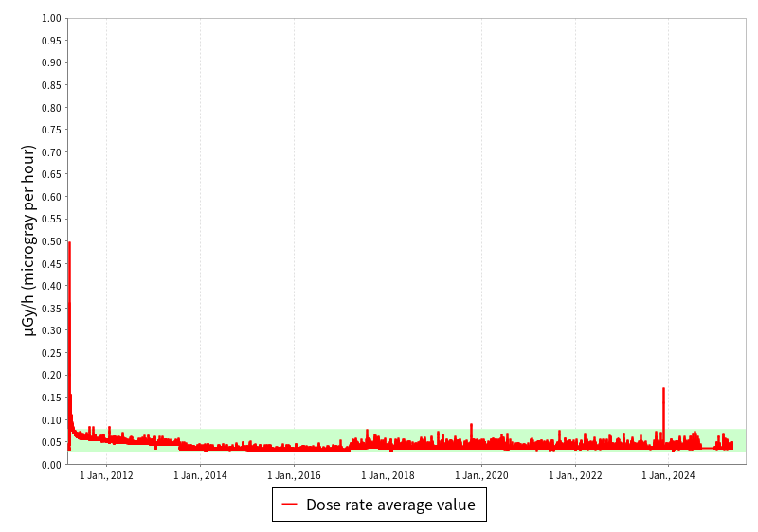Click the red legend line marker
Image resolution: width=758 pixels, height=532 pixels.
[x=290, y=505]
